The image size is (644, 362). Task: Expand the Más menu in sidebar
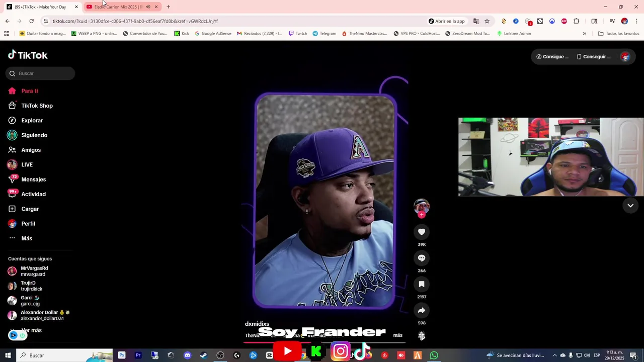tap(20, 238)
